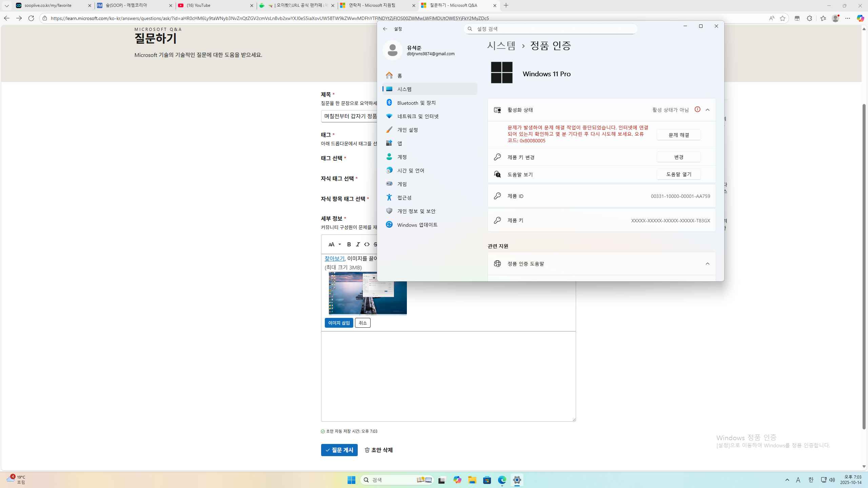
Task: Click the browser forward button
Action: tap(19, 18)
